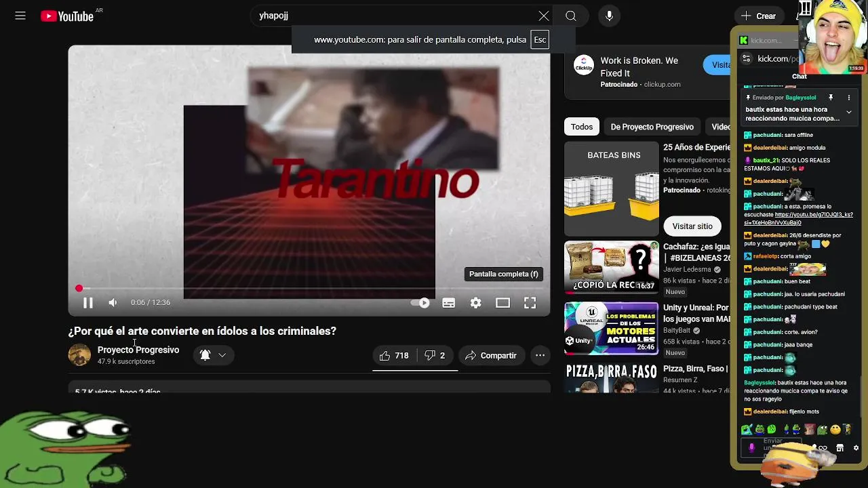The image size is (868, 488).
Task: Open Kick chat settings gear
Action: pyautogui.click(x=856, y=448)
